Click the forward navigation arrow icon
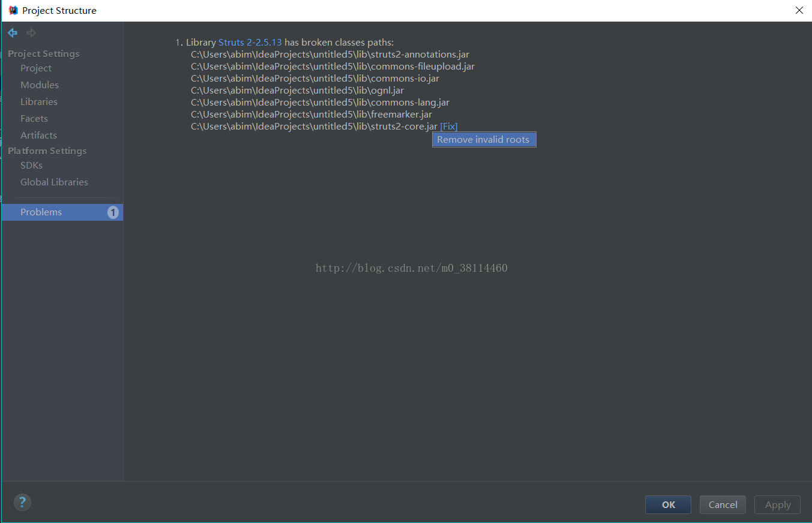Screen dimensions: 812x523 tap(31, 33)
